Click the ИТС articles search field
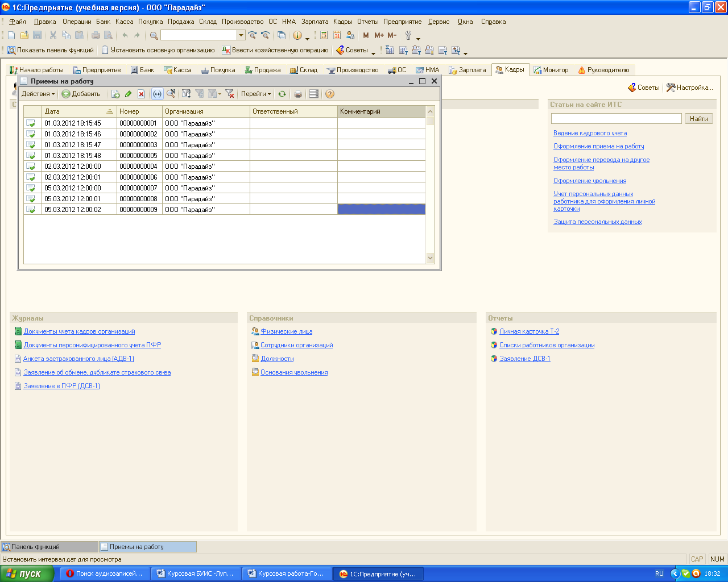Image resolution: width=728 pixels, height=582 pixels. point(616,118)
